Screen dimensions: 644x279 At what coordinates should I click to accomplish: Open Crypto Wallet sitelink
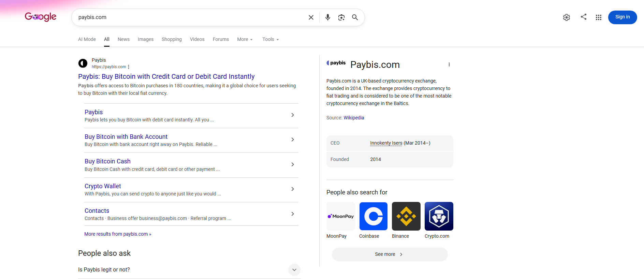pyautogui.click(x=103, y=186)
